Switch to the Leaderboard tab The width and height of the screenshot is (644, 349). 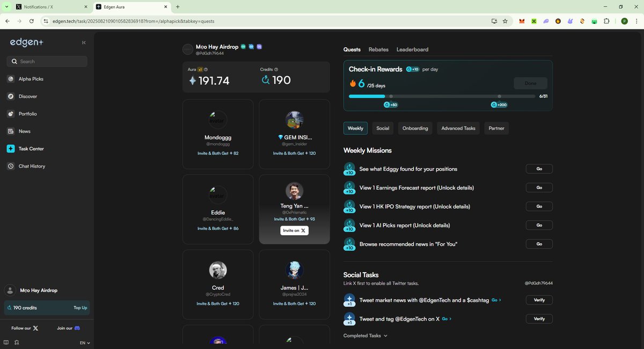(x=412, y=49)
